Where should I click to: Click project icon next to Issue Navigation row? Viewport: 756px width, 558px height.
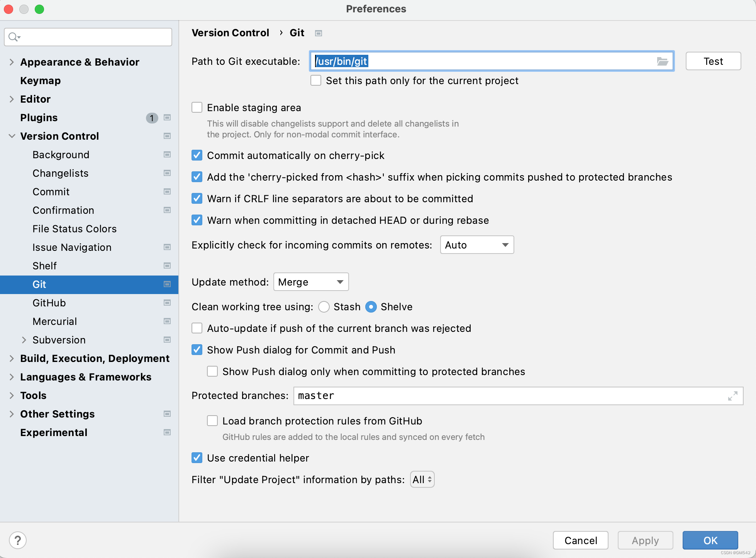[167, 247]
